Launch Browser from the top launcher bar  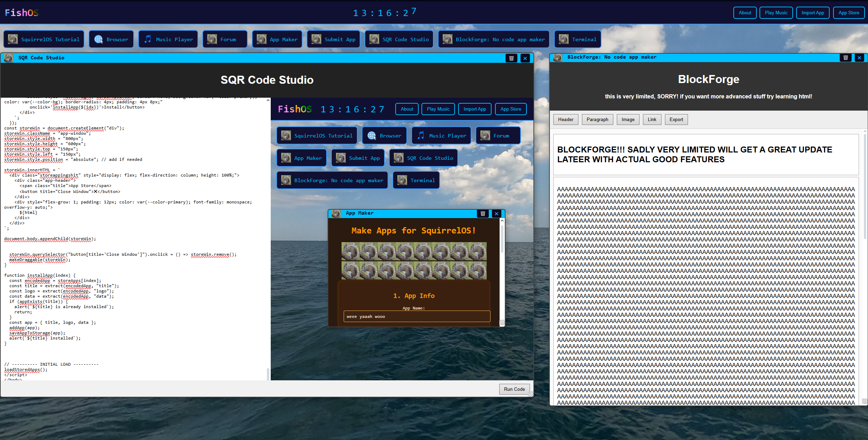[111, 39]
